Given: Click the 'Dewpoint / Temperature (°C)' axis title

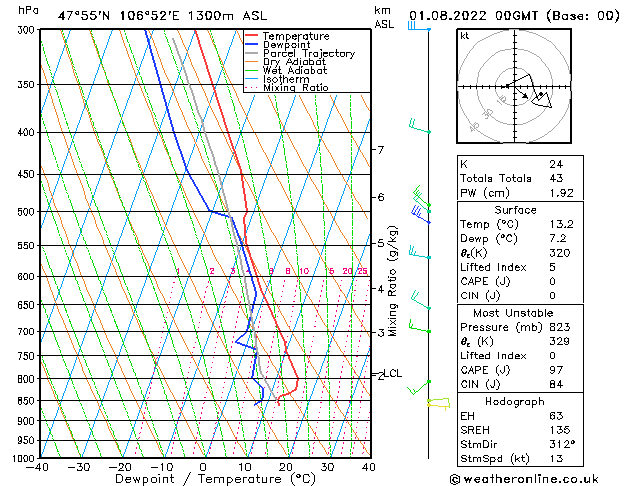Looking at the screenshot, I should tap(215, 479).
